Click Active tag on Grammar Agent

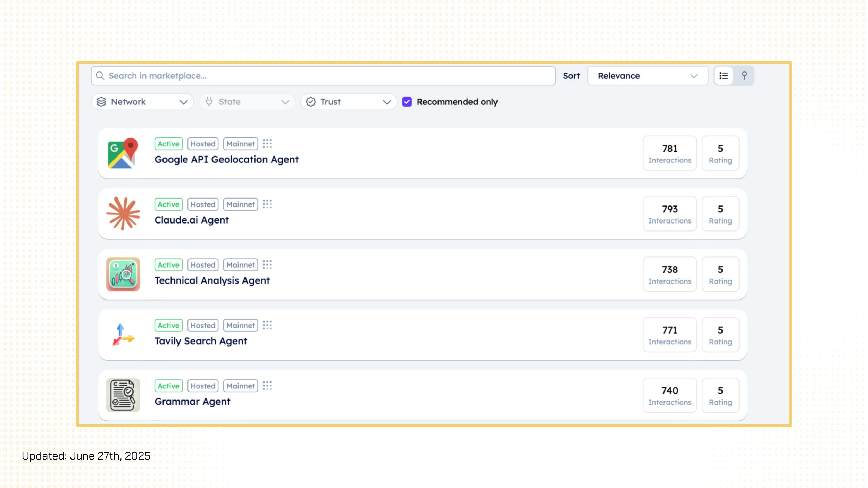tap(168, 386)
